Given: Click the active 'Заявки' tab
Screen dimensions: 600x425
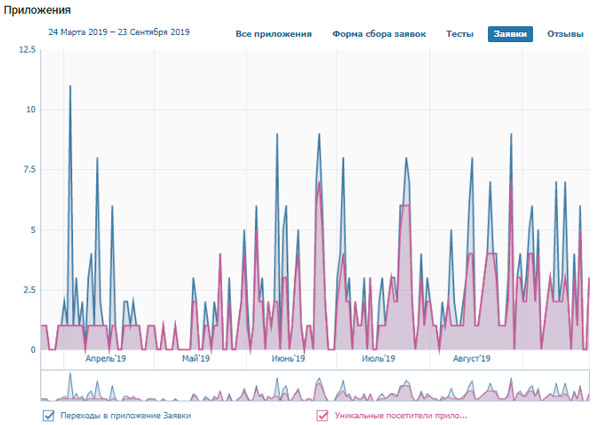Looking at the screenshot, I should click(510, 34).
